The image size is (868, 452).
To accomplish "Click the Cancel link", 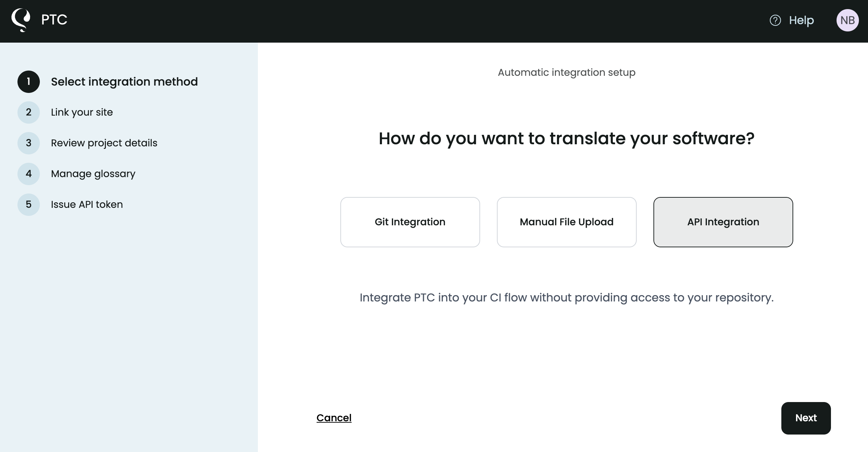I will point(334,418).
